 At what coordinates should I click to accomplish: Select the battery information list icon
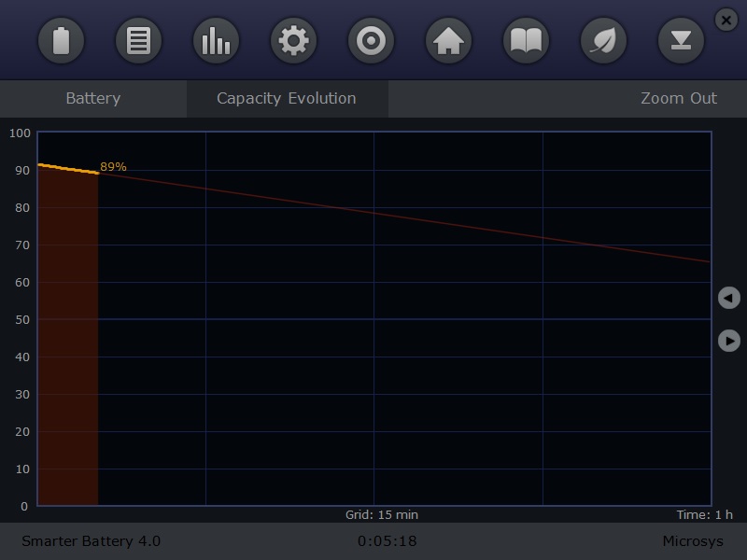click(139, 40)
